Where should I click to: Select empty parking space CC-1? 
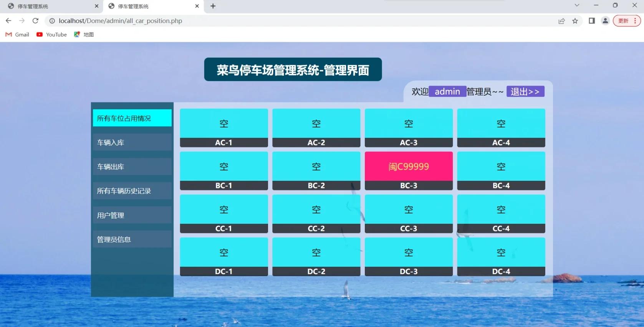(x=224, y=214)
